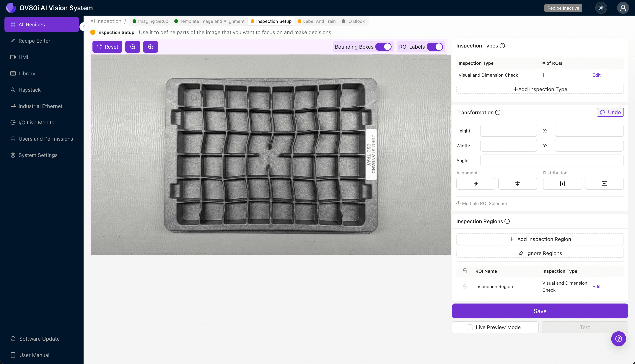Viewport: 635px width, 364px height.
Task: Click the vertical center alignment icon button
Action: [x=517, y=184]
